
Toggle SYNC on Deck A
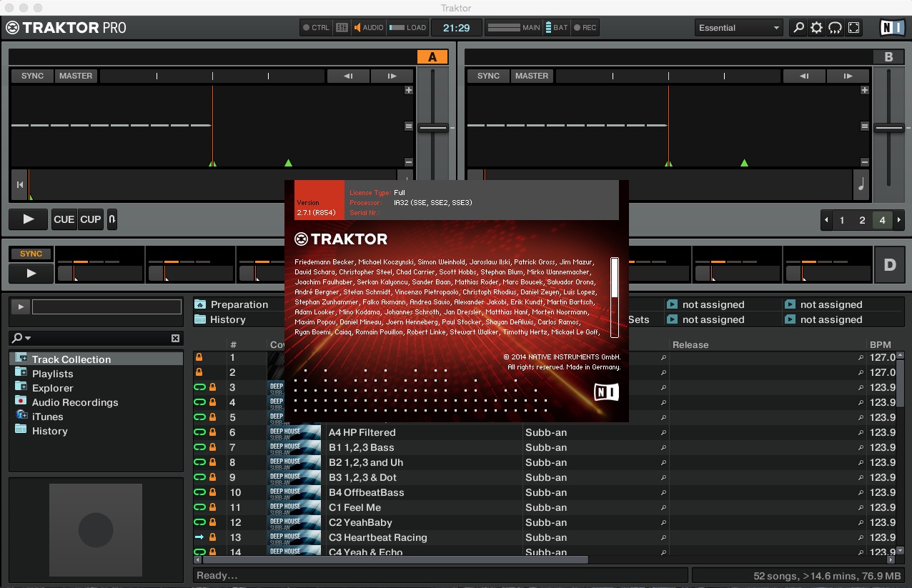pyautogui.click(x=32, y=76)
